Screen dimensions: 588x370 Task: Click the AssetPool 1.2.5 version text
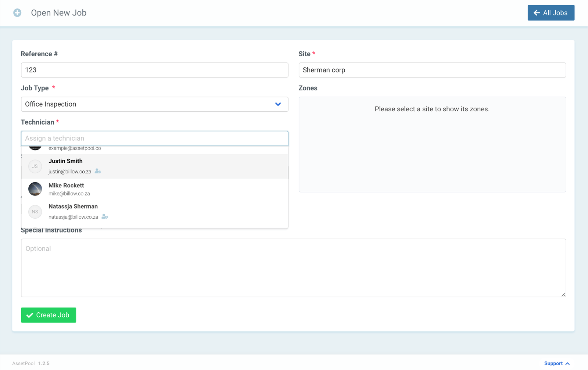31,363
